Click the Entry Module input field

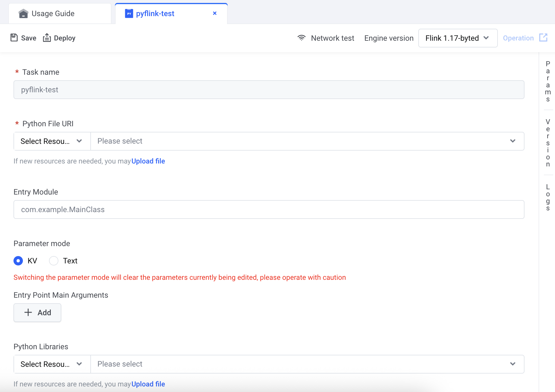269,209
